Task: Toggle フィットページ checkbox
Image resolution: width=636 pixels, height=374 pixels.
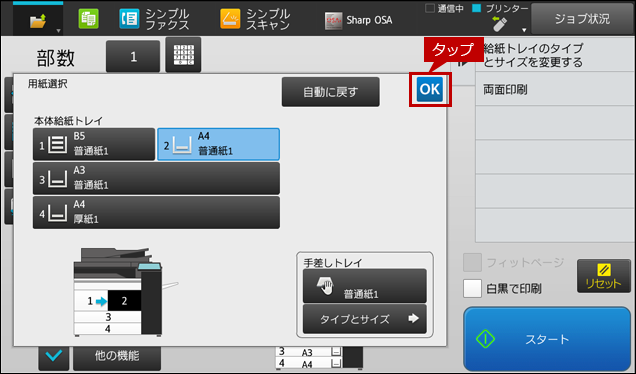Action: 473,262
